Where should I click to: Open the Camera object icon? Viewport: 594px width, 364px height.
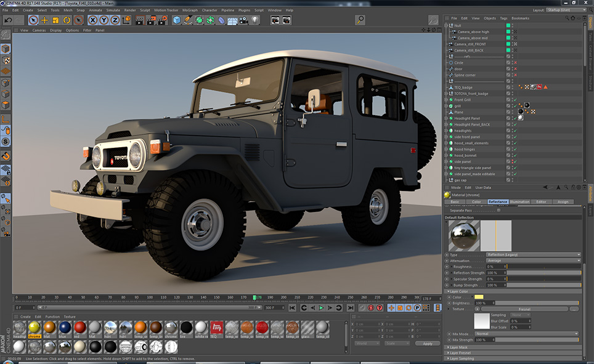[x=243, y=20]
